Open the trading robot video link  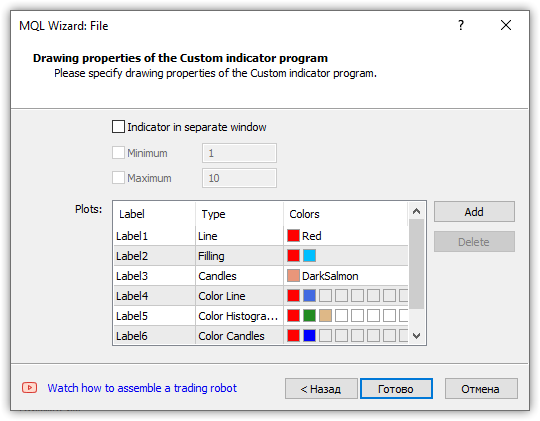142,388
